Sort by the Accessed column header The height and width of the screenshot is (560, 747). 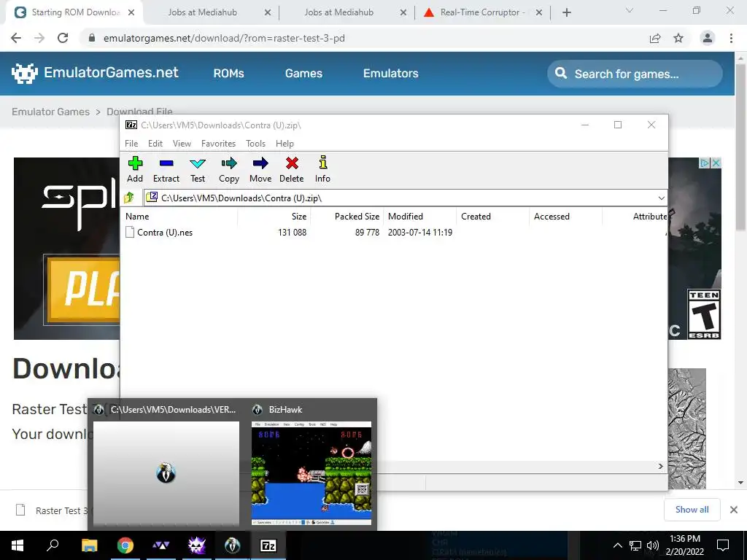pyautogui.click(x=566, y=216)
